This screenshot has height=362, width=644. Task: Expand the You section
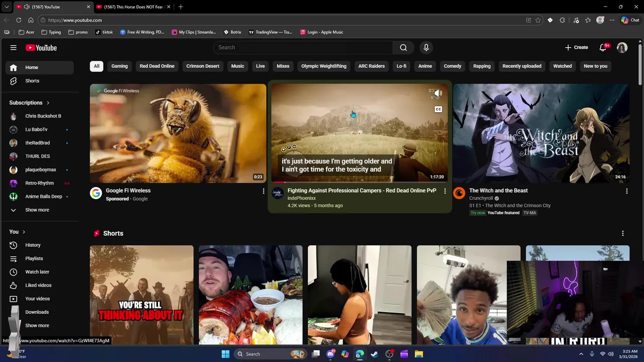click(x=17, y=232)
